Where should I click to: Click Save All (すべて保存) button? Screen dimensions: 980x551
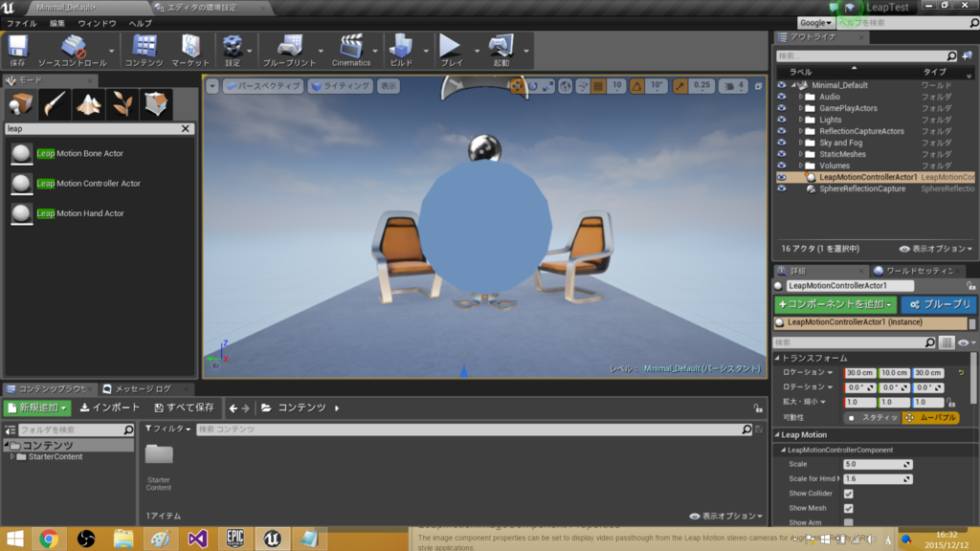point(185,408)
